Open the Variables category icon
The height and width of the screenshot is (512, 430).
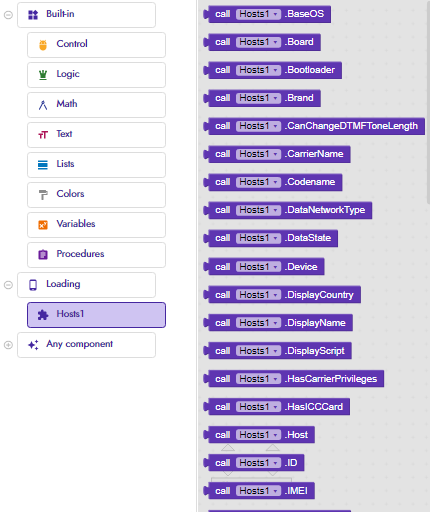[43, 225]
